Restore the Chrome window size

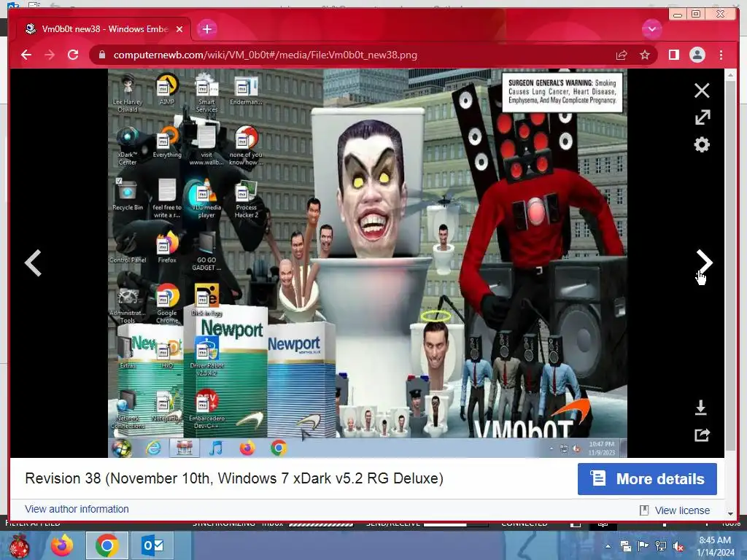(x=695, y=15)
